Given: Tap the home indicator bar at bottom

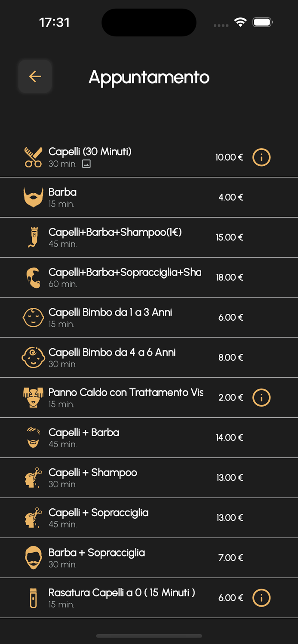Looking at the screenshot, I should pyautogui.click(x=149, y=636).
